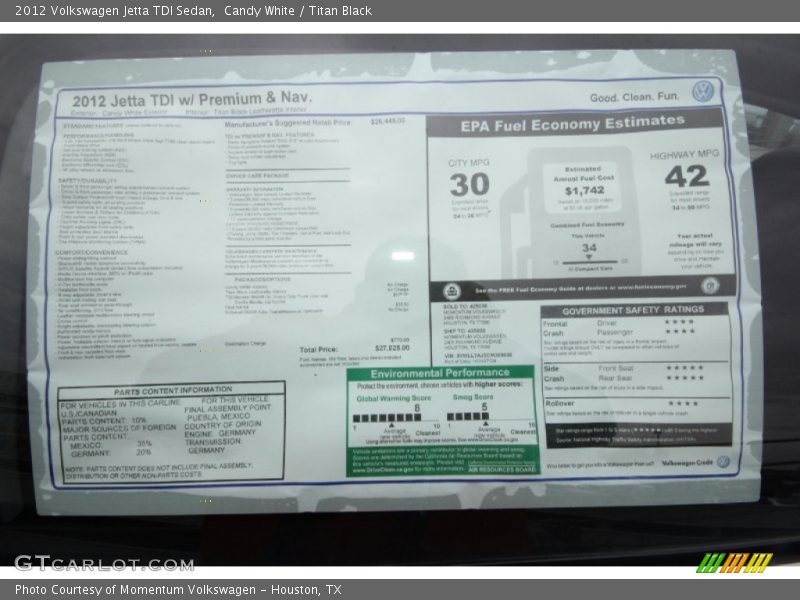Click the Destination Charge label
The image size is (800, 600).
tap(245, 344)
